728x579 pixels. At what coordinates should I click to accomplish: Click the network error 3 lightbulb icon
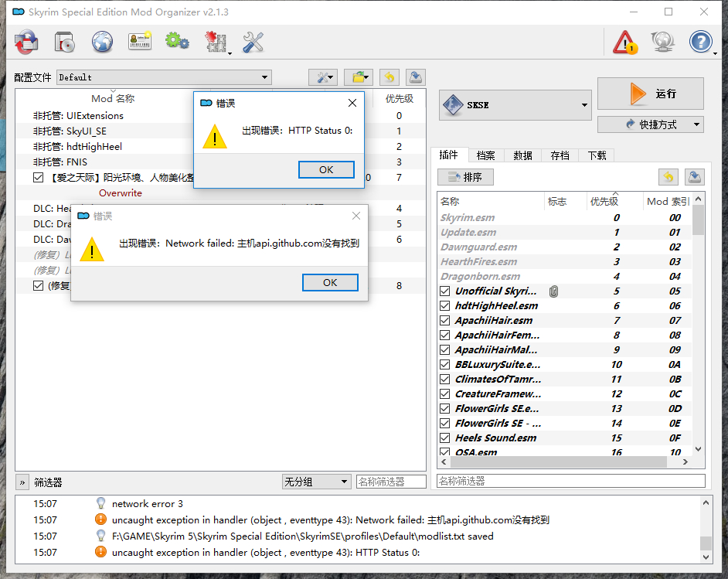point(100,503)
